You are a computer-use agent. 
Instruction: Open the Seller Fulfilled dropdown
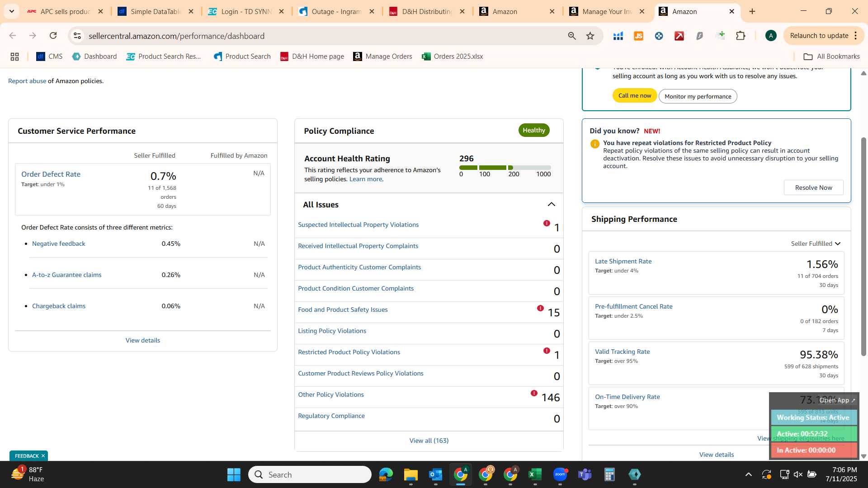(x=815, y=244)
